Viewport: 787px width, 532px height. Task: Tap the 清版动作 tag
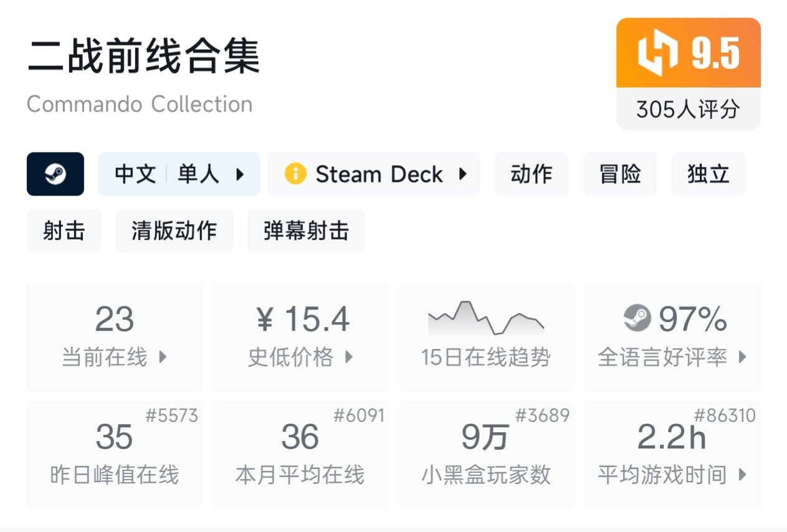click(x=174, y=231)
